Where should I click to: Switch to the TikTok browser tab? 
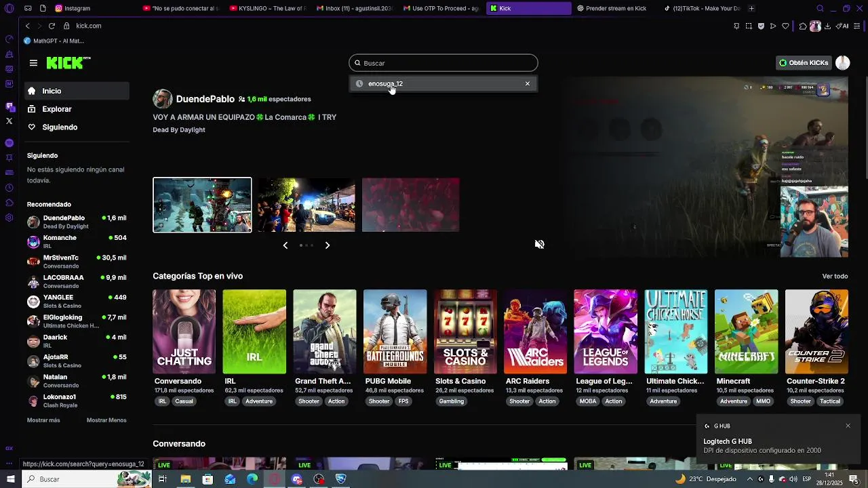coord(702,8)
